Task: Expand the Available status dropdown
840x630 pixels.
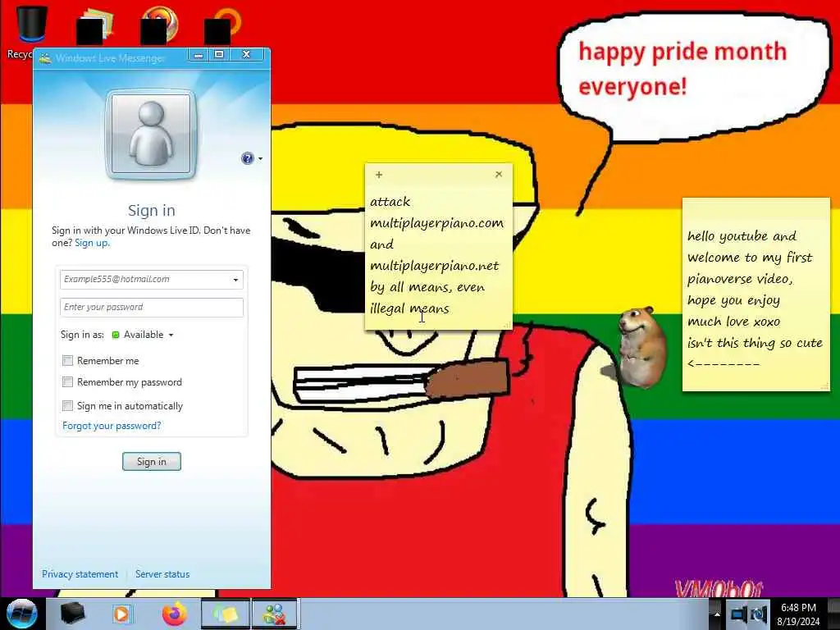Action: (171, 335)
